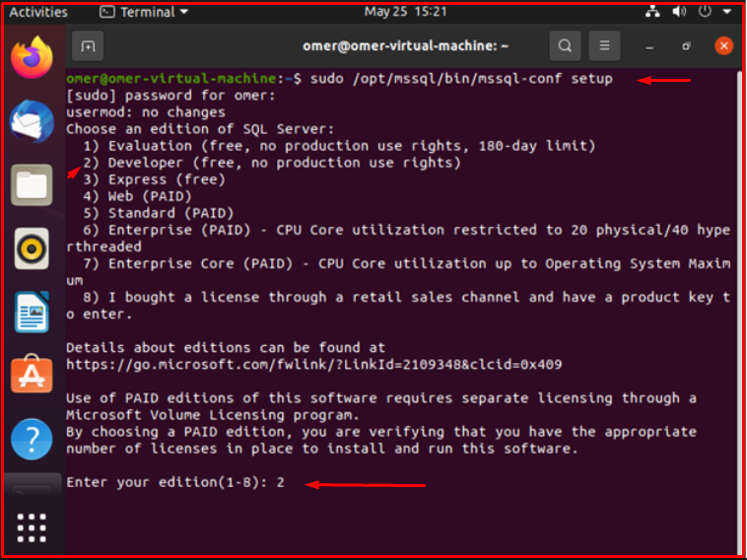Click the 'usermod: no changes' line
747x560 pixels.
tap(146, 112)
